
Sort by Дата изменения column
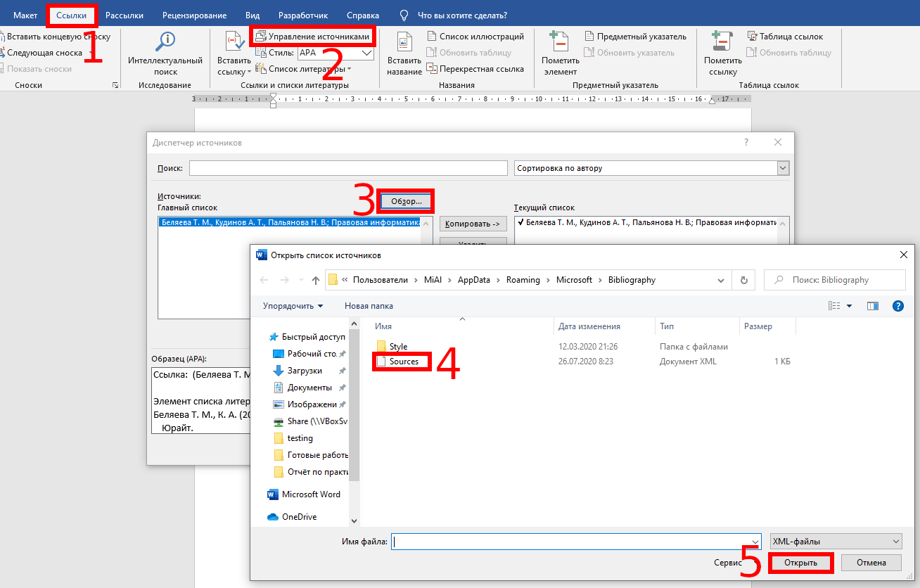pos(589,326)
